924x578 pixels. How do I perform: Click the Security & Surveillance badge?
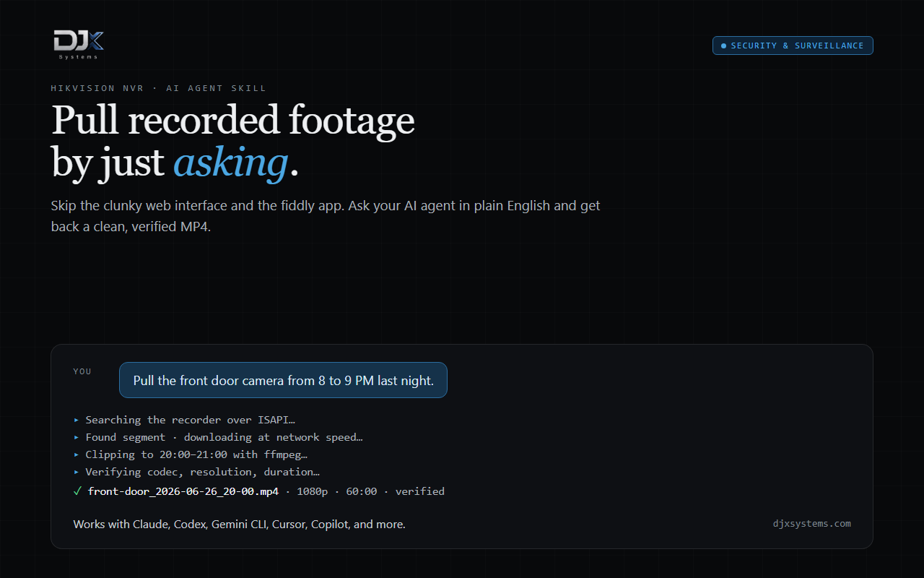pos(793,46)
